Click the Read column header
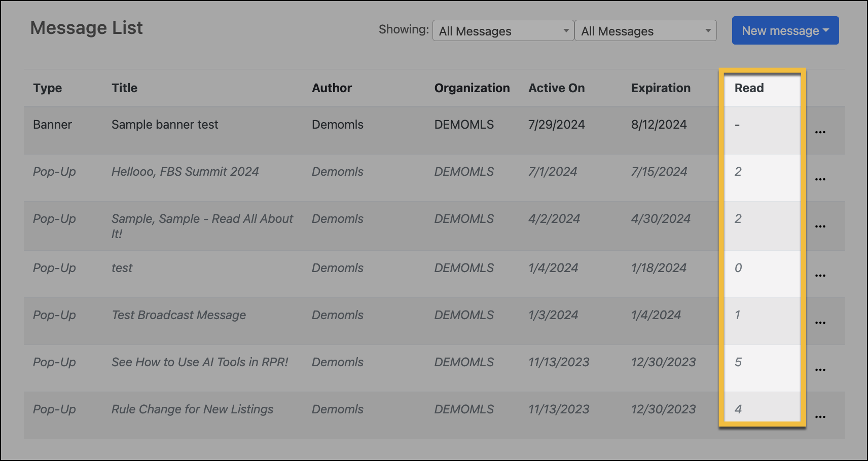This screenshot has width=868, height=461. 749,88
